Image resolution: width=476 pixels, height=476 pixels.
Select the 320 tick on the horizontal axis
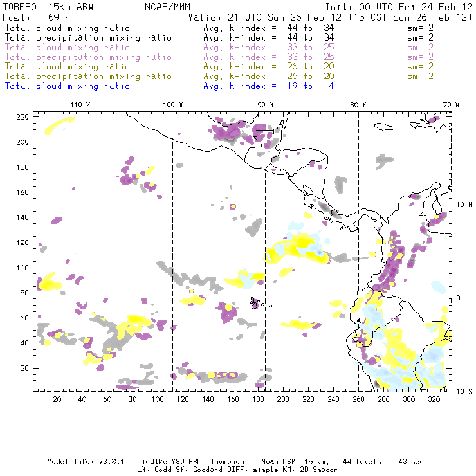(434, 399)
